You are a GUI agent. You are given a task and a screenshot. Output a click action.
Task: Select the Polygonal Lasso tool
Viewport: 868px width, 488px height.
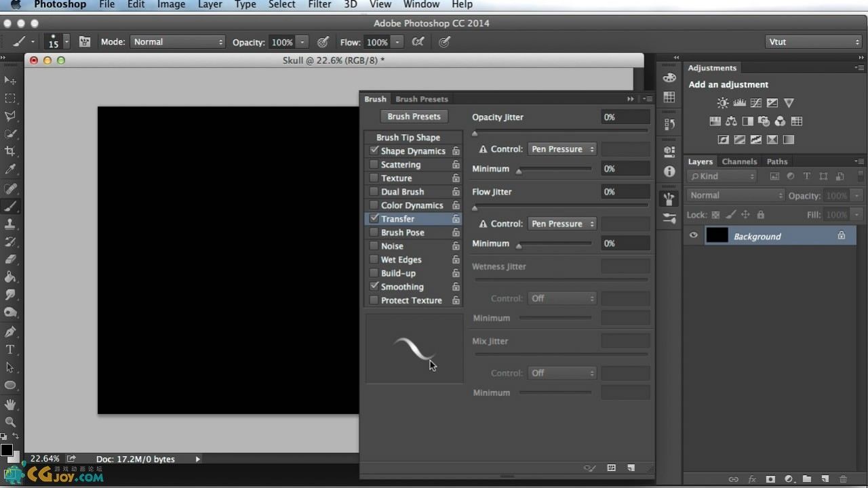pyautogui.click(x=10, y=116)
